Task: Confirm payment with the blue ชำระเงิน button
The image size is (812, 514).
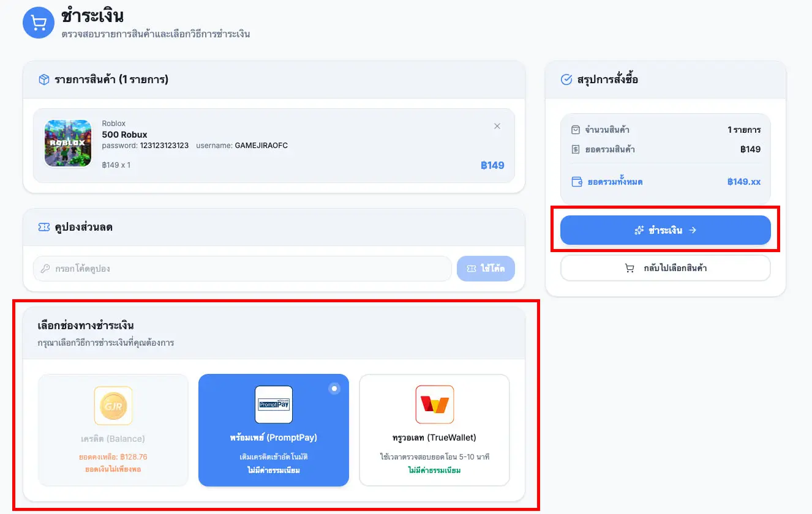Action: [x=666, y=230]
